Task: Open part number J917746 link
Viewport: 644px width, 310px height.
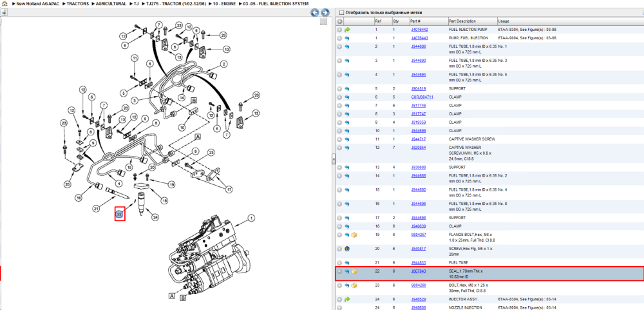Action: click(419, 106)
